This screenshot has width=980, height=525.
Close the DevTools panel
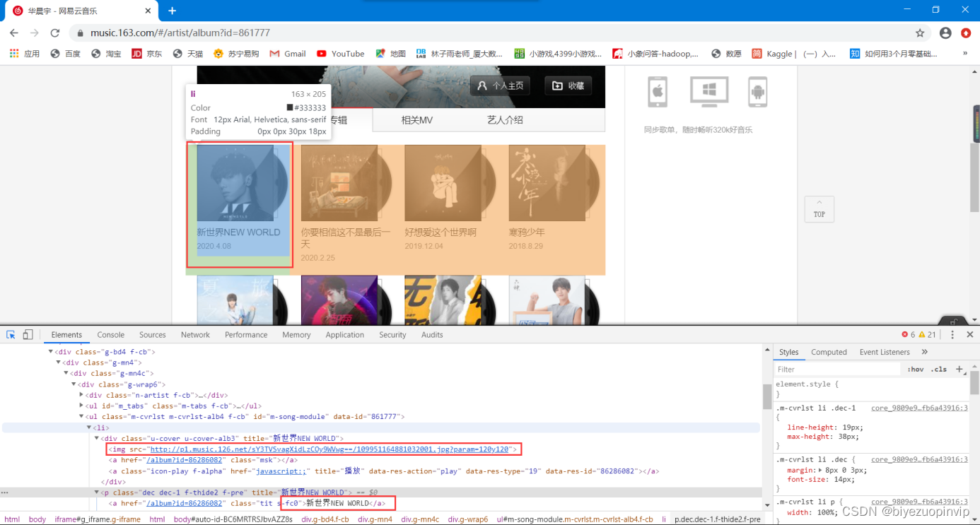pos(969,335)
